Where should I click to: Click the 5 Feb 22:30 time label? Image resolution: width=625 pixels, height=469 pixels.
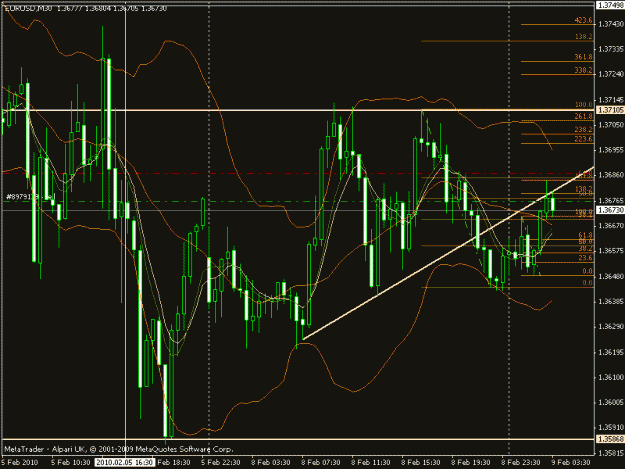220,463
